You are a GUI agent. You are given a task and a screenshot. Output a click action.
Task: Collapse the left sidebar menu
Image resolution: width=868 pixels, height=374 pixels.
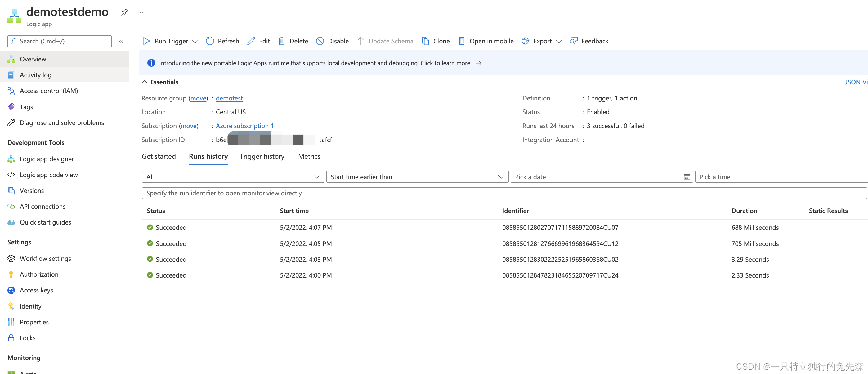click(x=121, y=41)
